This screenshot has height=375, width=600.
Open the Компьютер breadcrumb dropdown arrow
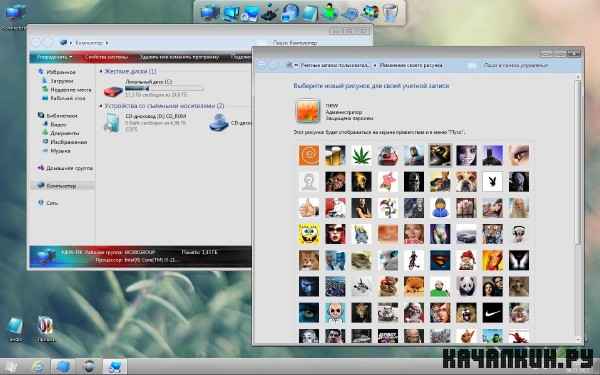(107, 43)
